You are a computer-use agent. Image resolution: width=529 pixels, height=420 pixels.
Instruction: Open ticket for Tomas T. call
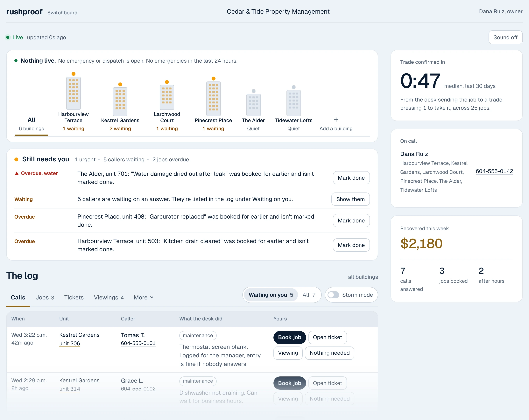coord(327,337)
